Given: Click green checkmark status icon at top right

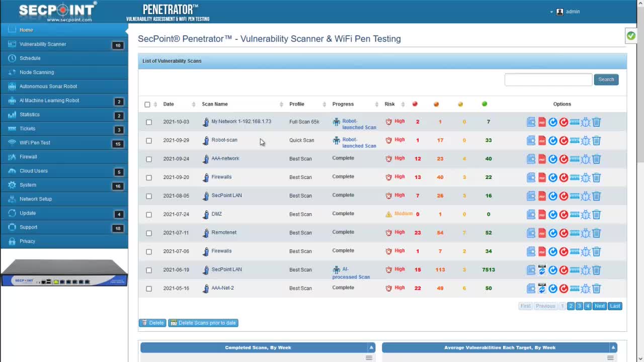Looking at the screenshot, I should point(631,36).
